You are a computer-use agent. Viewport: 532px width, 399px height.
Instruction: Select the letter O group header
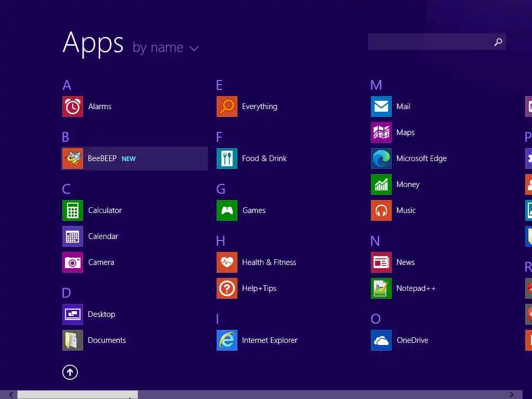tap(376, 319)
